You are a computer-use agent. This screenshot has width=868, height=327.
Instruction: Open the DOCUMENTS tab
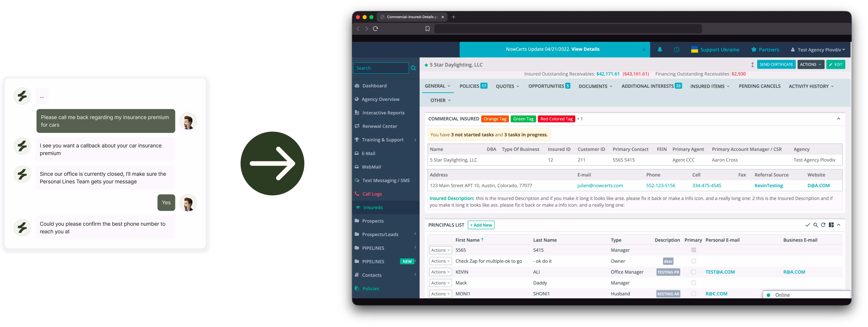(595, 86)
